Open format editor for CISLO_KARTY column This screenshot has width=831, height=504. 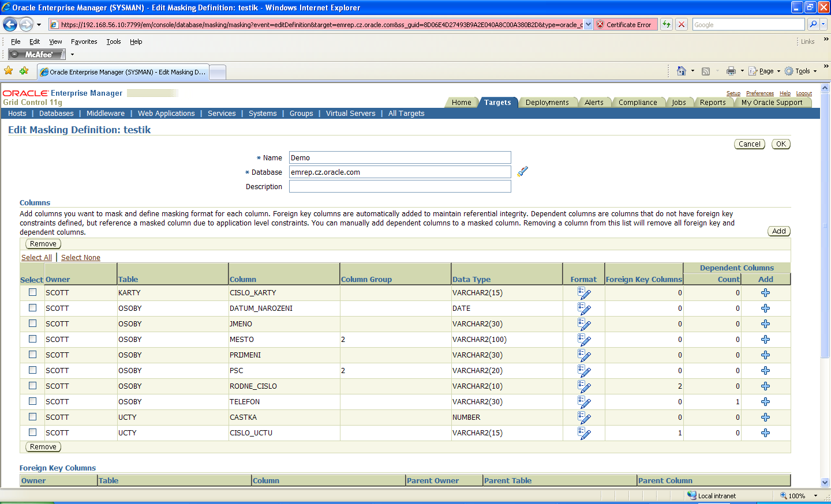(584, 293)
